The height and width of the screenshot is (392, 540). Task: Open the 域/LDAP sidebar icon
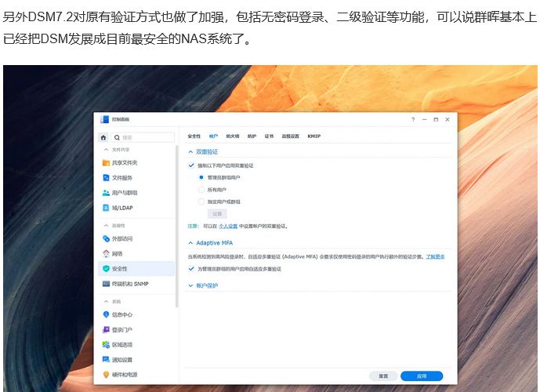pyautogui.click(x=106, y=208)
